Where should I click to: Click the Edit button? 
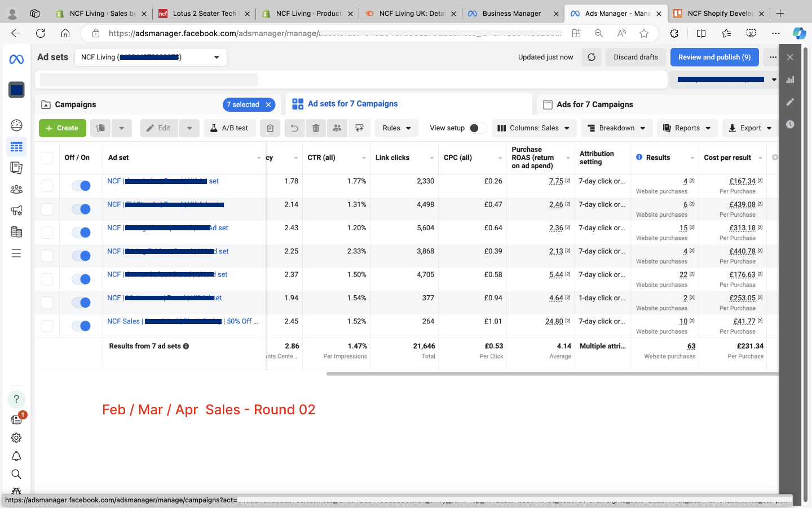(159, 128)
